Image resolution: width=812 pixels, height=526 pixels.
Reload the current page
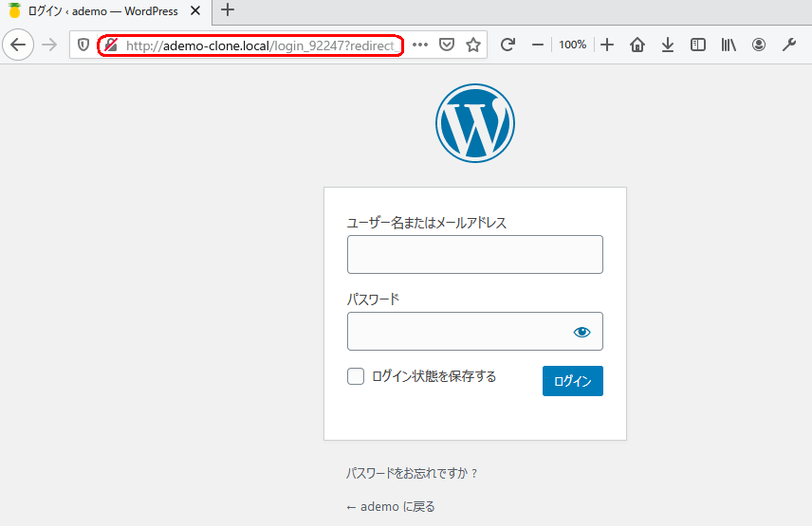(x=507, y=45)
